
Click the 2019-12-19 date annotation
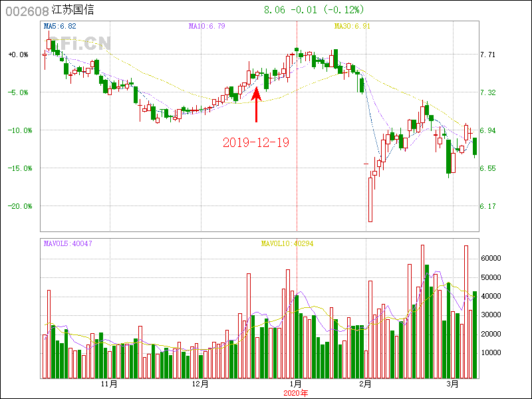(255, 142)
